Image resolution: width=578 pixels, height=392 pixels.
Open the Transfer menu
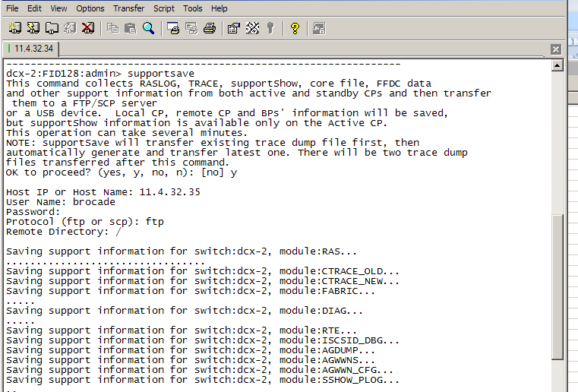coord(128,8)
